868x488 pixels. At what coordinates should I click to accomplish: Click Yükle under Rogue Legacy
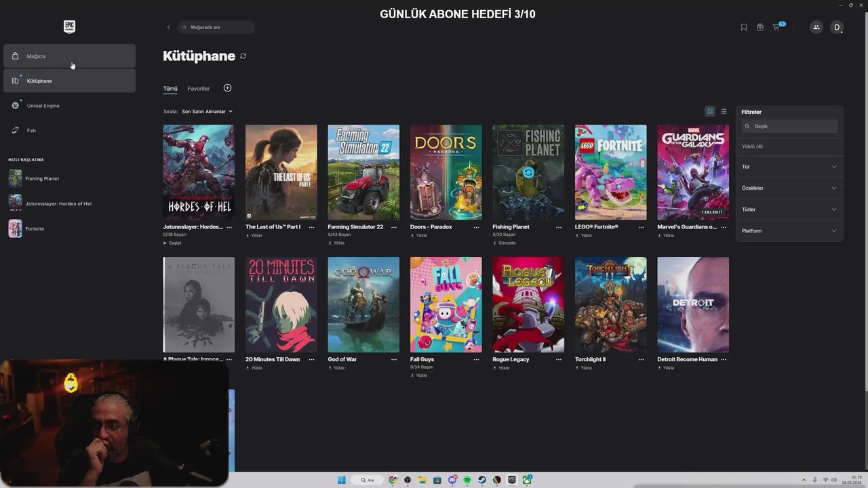(x=501, y=368)
